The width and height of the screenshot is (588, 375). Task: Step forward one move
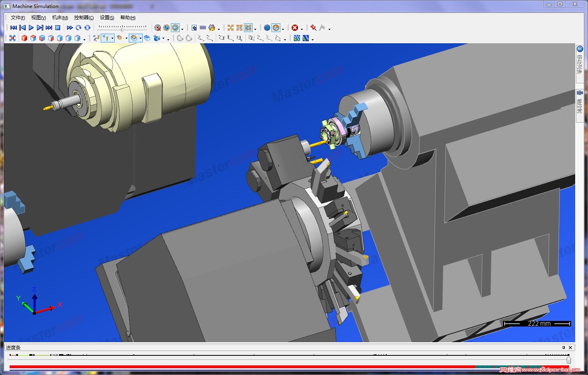[x=40, y=28]
